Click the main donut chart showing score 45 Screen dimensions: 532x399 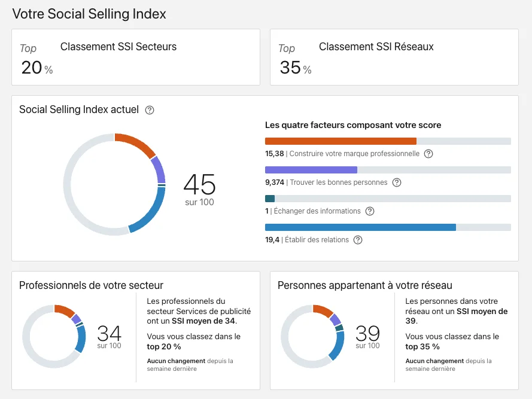click(x=114, y=185)
